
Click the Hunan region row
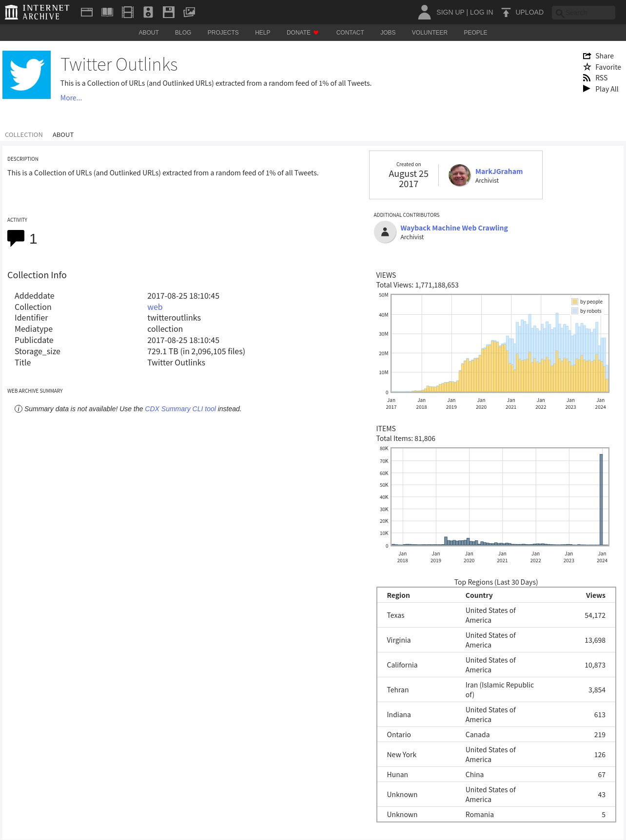coord(496,775)
